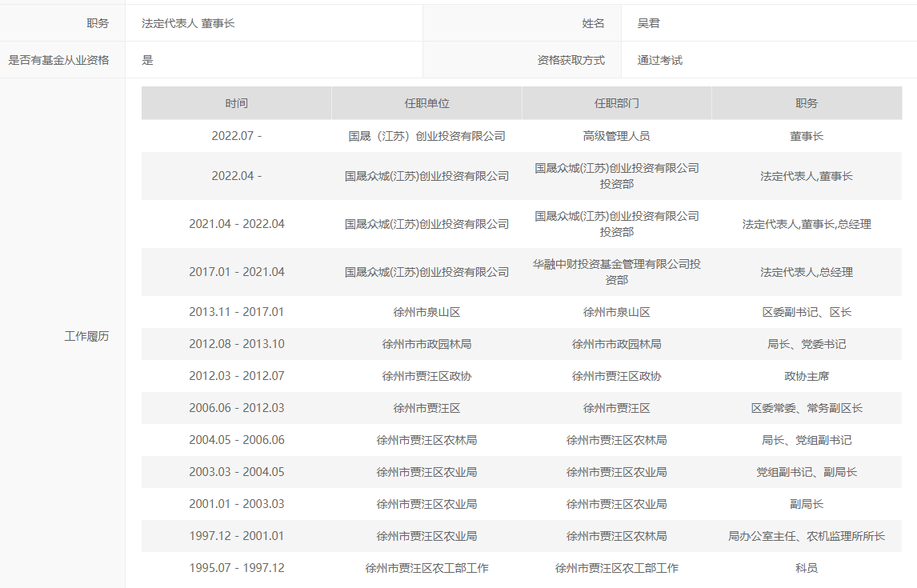Click the 政协主席 position cell
The width and height of the screenshot is (917, 588).
tap(806, 376)
